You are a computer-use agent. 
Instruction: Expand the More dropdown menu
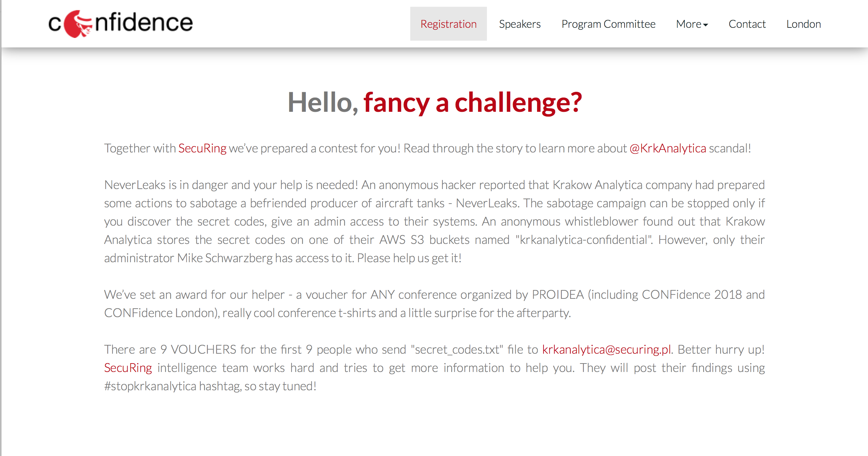(x=692, y=24)
